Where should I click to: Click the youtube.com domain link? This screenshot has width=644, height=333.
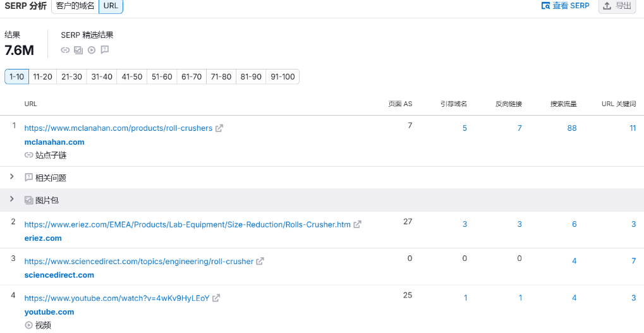coord(49,312)
